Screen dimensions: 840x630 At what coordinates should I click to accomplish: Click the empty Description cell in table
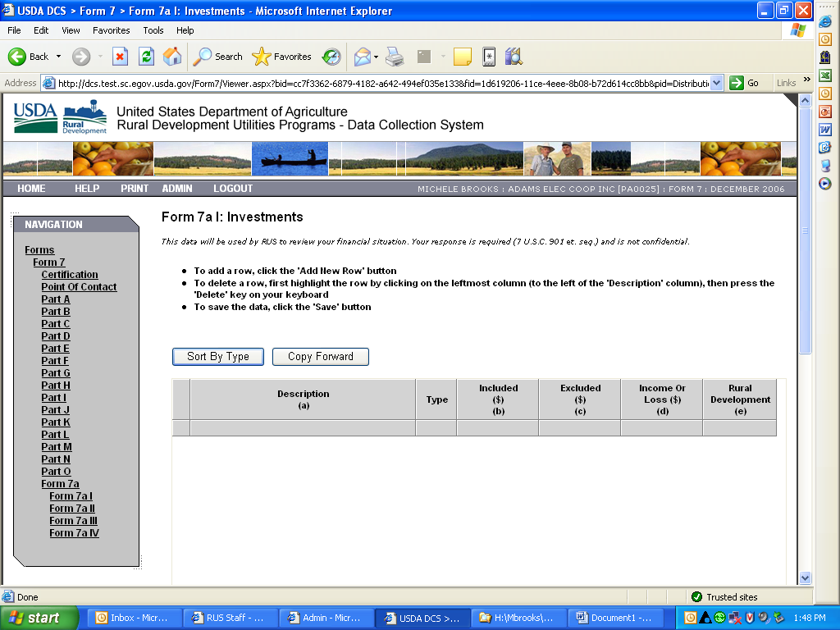303,428
